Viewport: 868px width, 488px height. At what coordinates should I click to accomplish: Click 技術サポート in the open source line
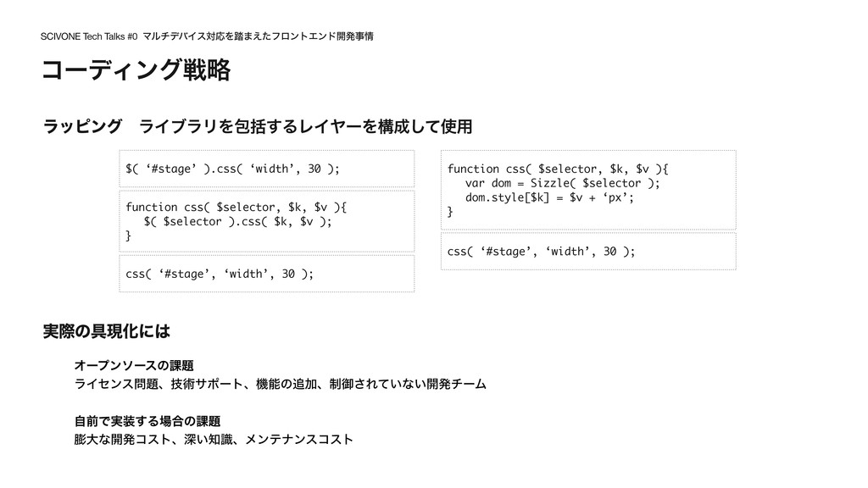(x=207, y=384)
